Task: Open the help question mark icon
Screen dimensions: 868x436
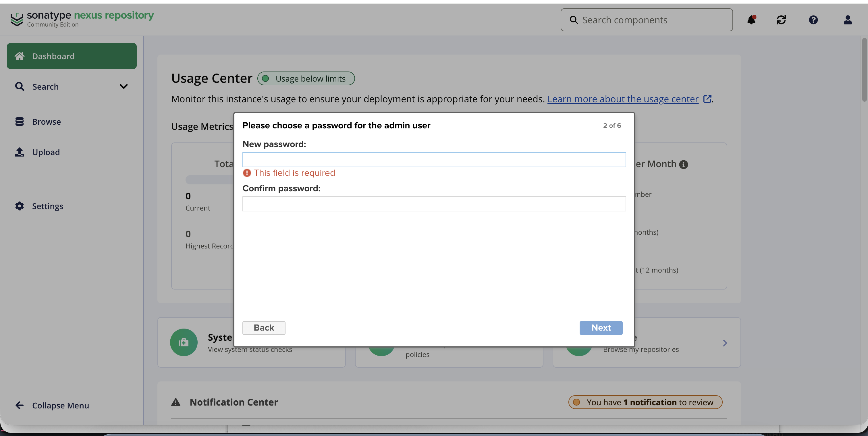Action: tap(813, 20)
